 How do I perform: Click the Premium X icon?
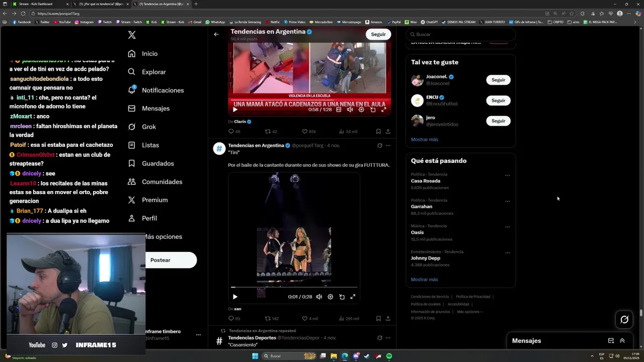(131, 200)
